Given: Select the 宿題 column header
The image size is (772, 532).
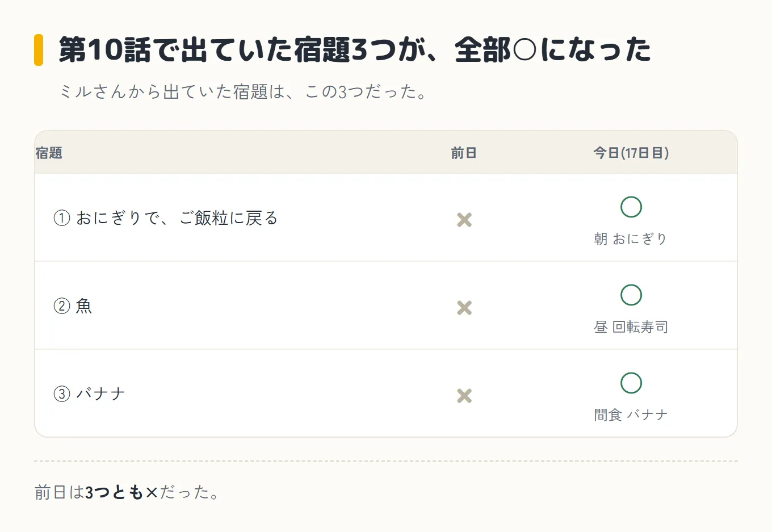Looking at the screenshot, I should [x=49, y=153].
